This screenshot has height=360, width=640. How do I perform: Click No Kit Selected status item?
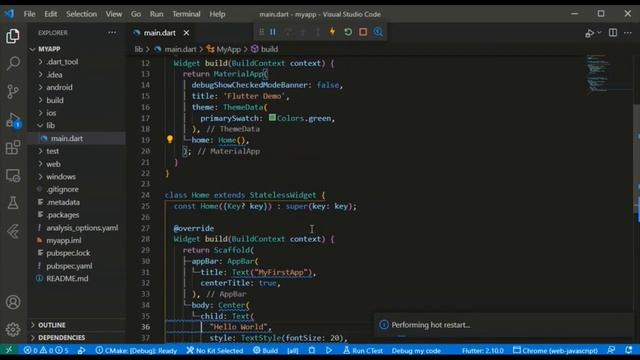coord(215,350)
